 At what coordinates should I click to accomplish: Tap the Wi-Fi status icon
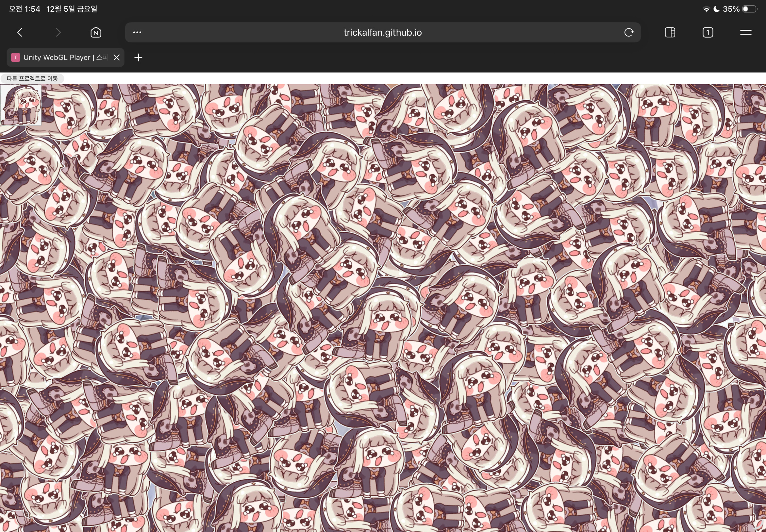[706, 9]
